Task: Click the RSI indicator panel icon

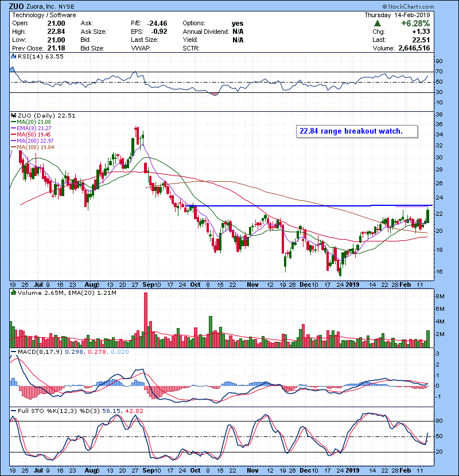Action: pos(14,56)
